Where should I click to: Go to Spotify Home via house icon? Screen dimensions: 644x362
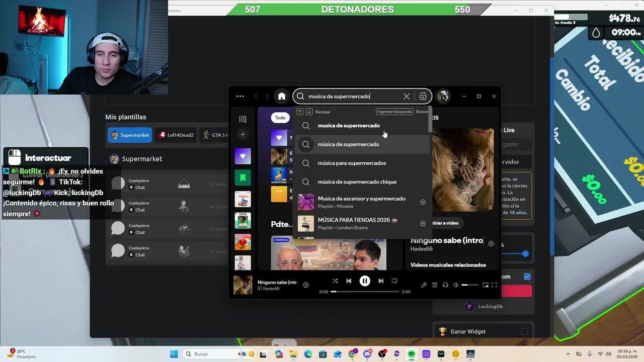pos(282,96)
